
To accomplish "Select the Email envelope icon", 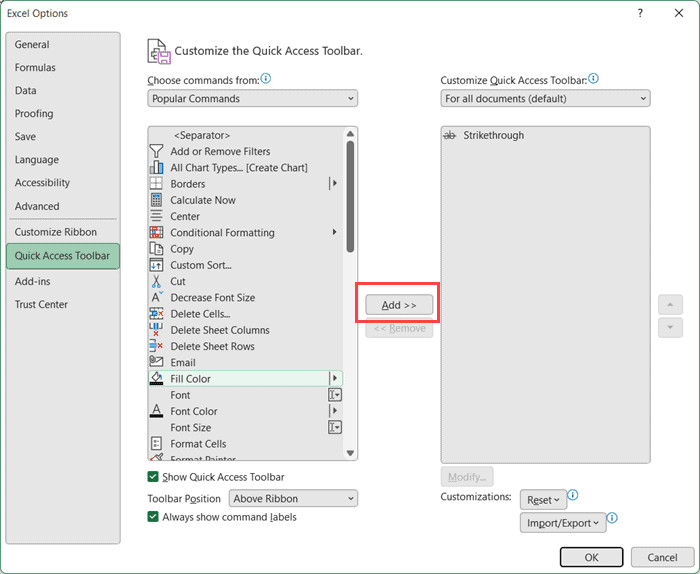I will (x=156, y=362).
